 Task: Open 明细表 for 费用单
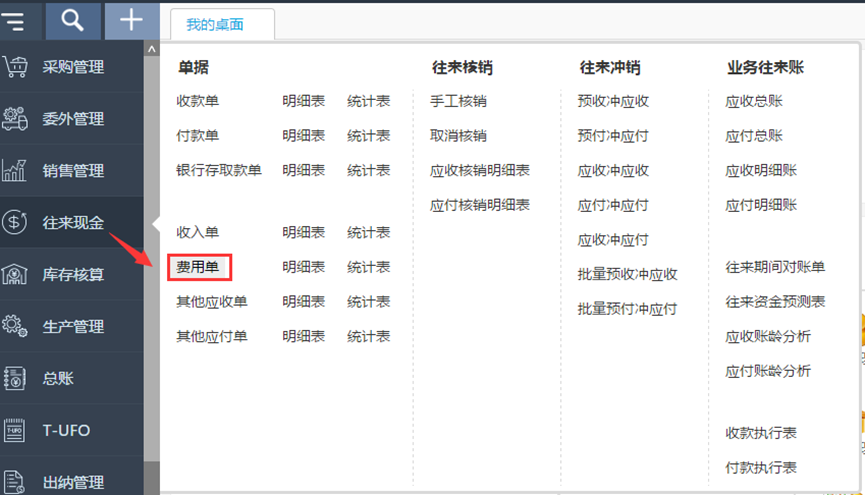click(x=303, y=267)
